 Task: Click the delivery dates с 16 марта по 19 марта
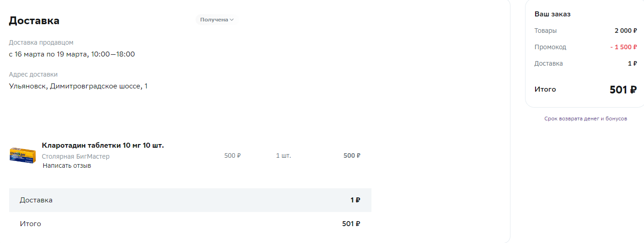pos(72,54)
